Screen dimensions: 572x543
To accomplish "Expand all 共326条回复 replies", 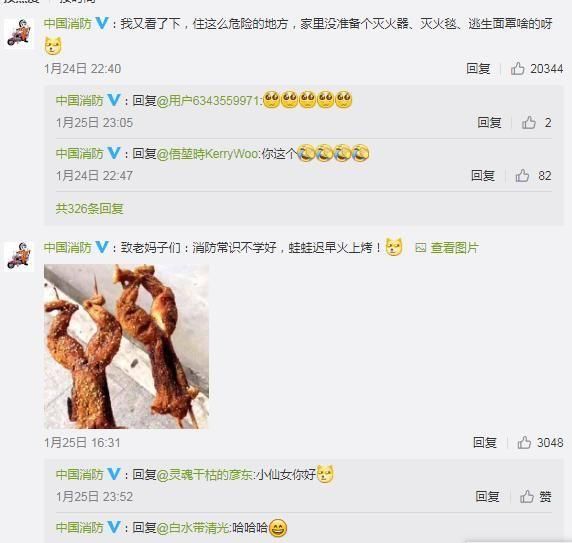I will 89,209.
